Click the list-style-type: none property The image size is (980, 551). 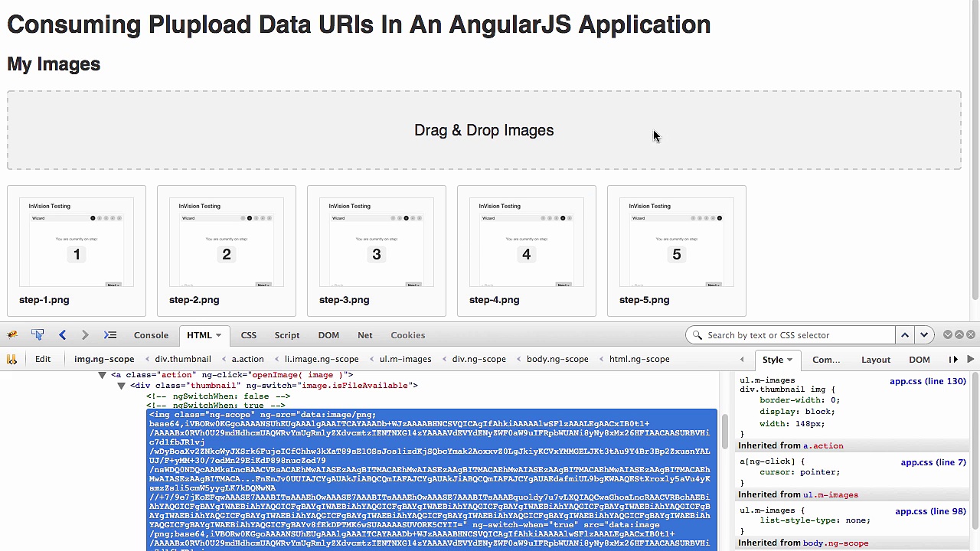(815, 520)
